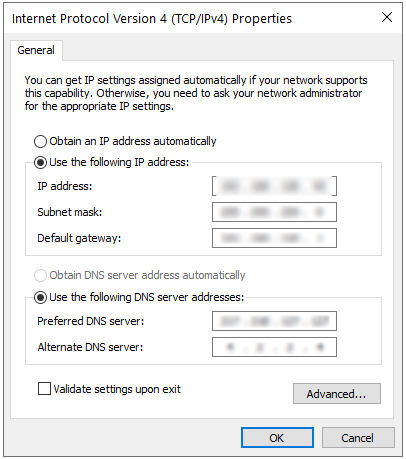Viewport: 406px width, 459px height.
Task: Click last octet of Alternate DNS server
Action: 319,347
